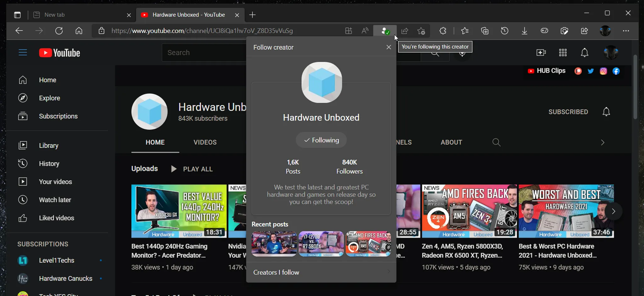
Task: Open the YouTube apps grid icon
Action: [x=563, y=53]
